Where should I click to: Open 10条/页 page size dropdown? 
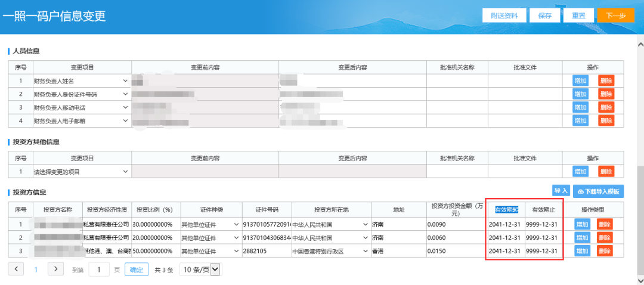click(200, 269)
